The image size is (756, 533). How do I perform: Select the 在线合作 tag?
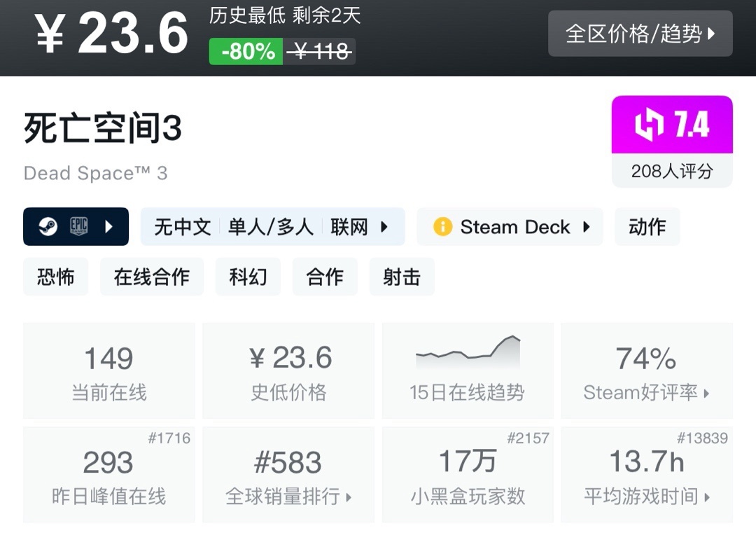pos(151,277)
